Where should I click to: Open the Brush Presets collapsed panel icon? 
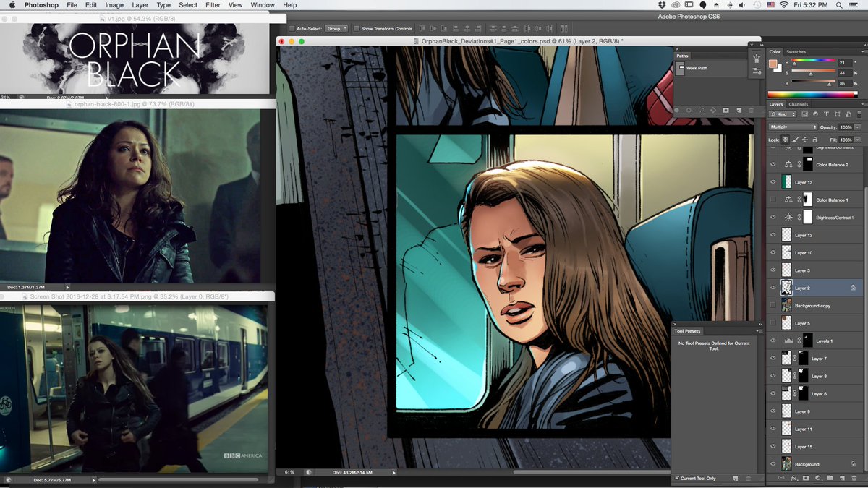[757, 71]
